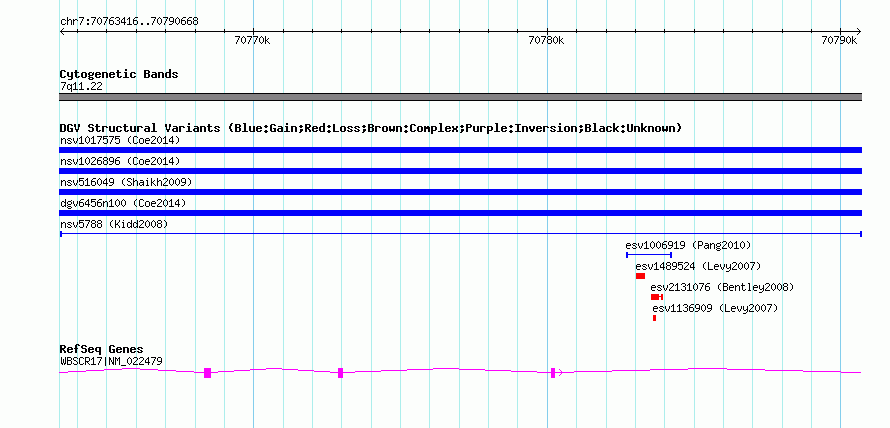The image size is (890, 428).
Task: Select the blue gain bar under nsv1017575
Action: [460, 150]
